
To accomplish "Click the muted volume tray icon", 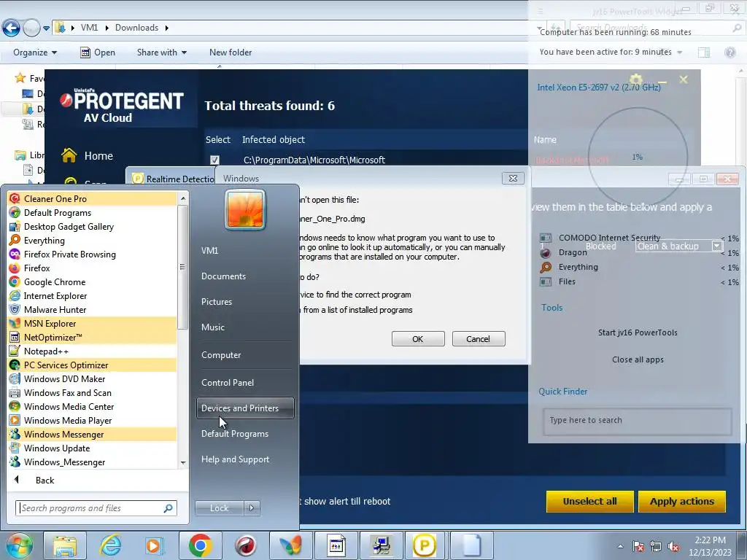I will click(673, 547).
